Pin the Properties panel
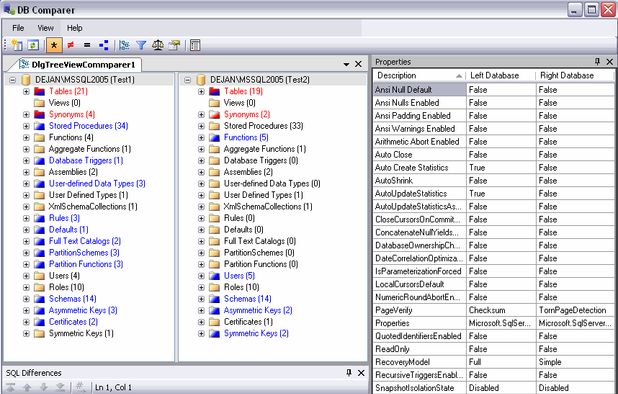 pyautogui.click(x=598, y=61)
